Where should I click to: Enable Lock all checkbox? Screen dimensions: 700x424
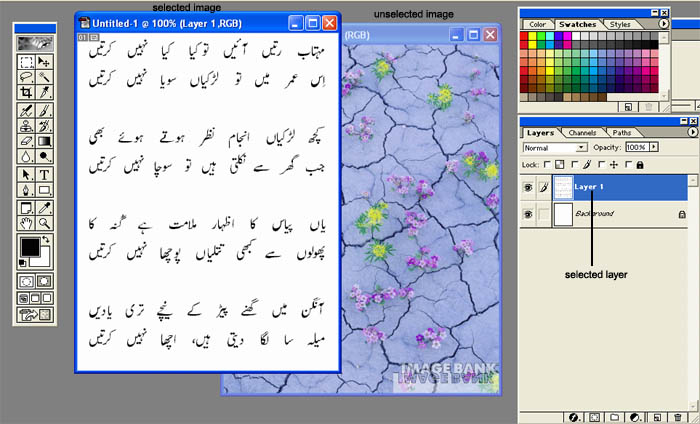point(628,165)
